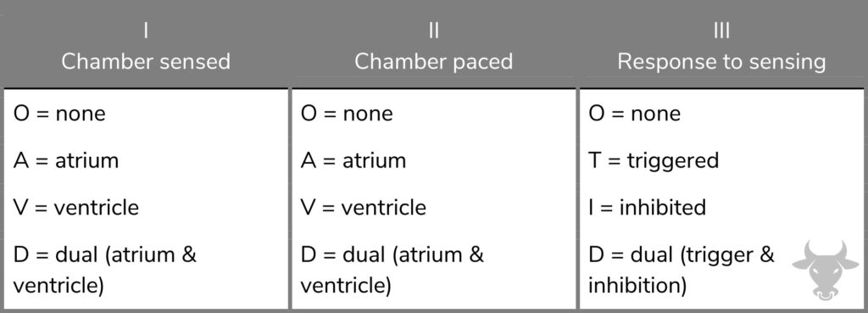
Task: Click Roman numeral III in the header
Action: pos(721,31)
